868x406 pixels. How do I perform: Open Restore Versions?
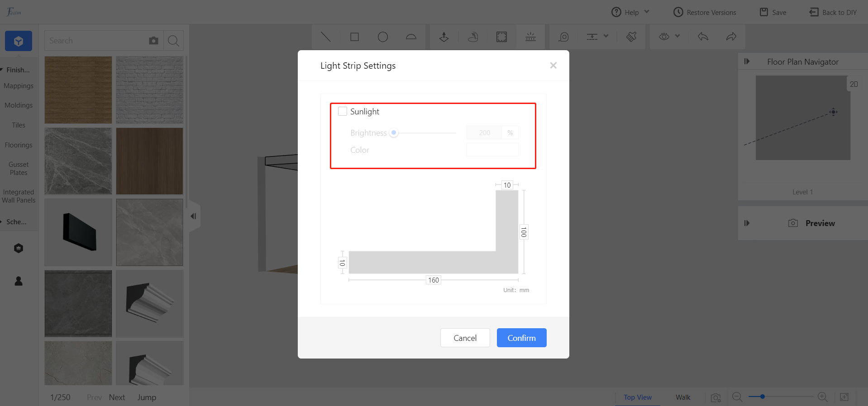click(x=705, y=12)
